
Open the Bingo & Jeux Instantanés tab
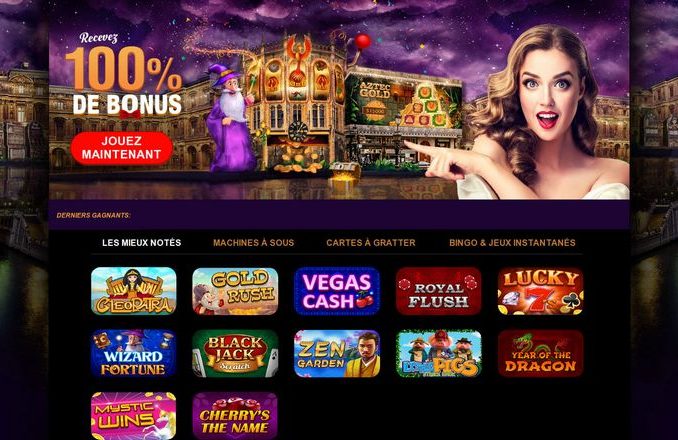pos(512,243)
